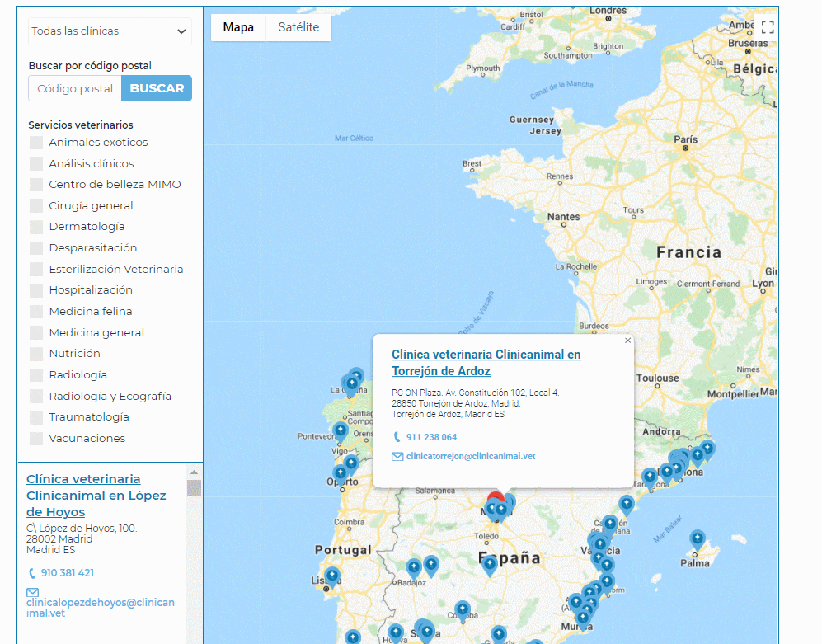Check Desparasitación filter
The width and height of the screenshot is (822, 644).
pyautogui.click(x=36, y=247)
